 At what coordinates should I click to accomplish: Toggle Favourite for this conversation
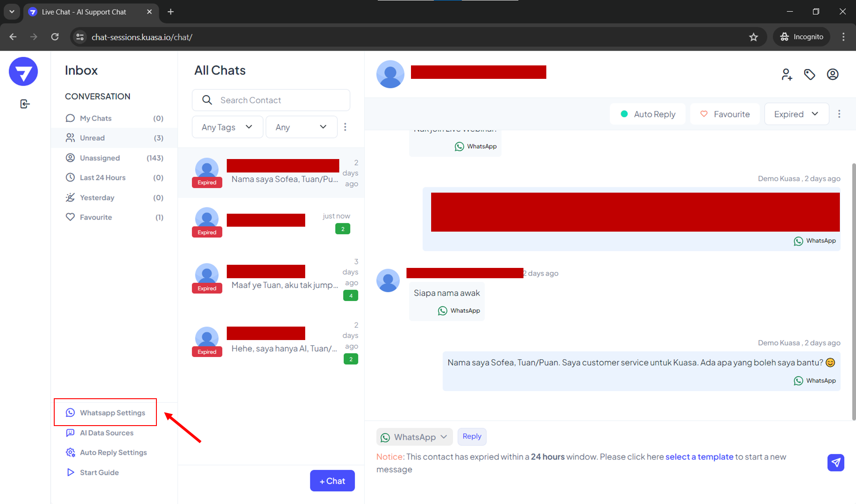point(725,114)
